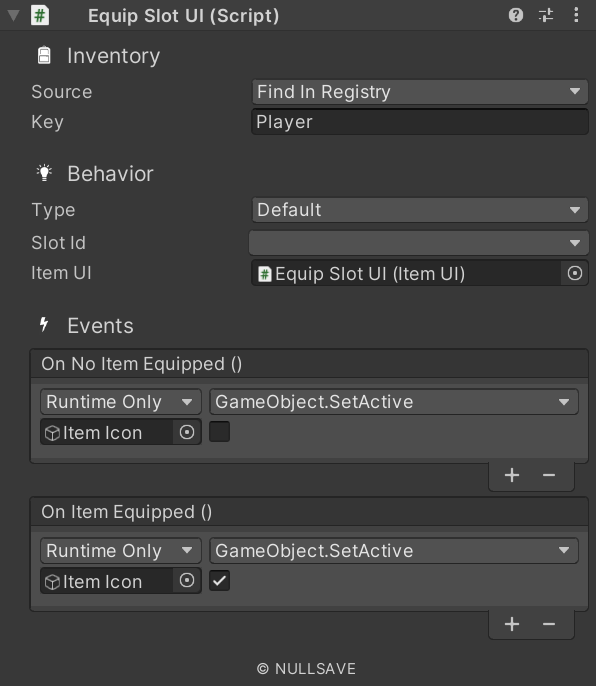Open the Source Find In Registry dropdown

[420, 92]
